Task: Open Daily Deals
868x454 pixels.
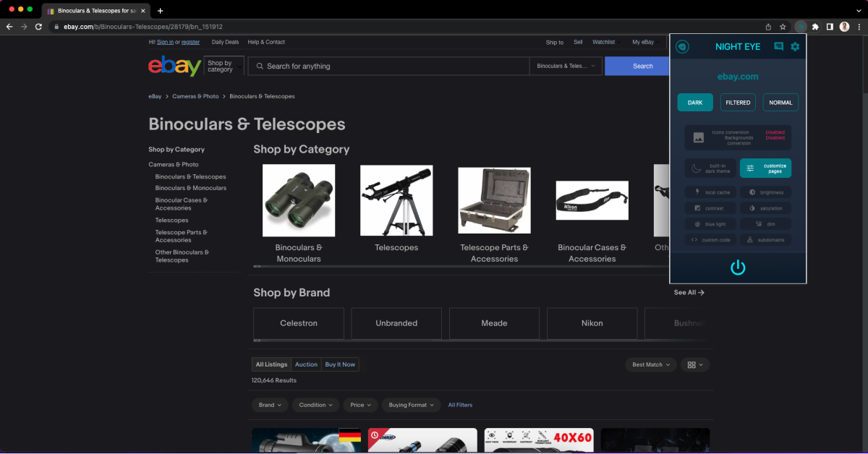Action: [x=225, y=42]
